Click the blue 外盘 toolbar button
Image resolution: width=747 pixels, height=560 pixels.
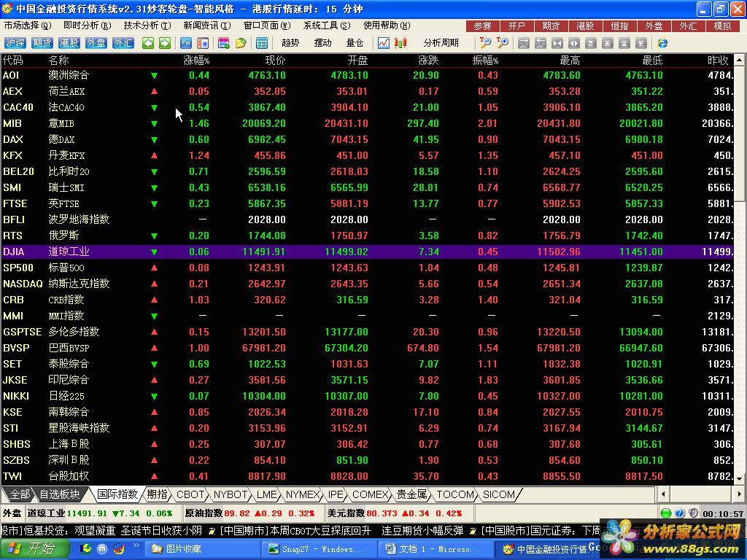click(x=96, y=43)
